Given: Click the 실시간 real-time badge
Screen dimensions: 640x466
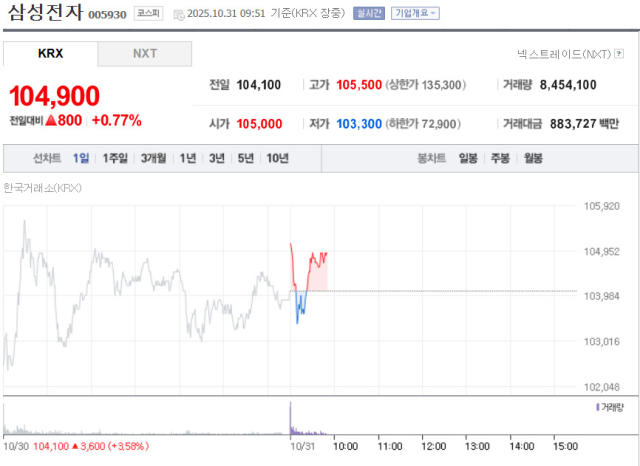Looking at the screenshot, I should [368, 14].
